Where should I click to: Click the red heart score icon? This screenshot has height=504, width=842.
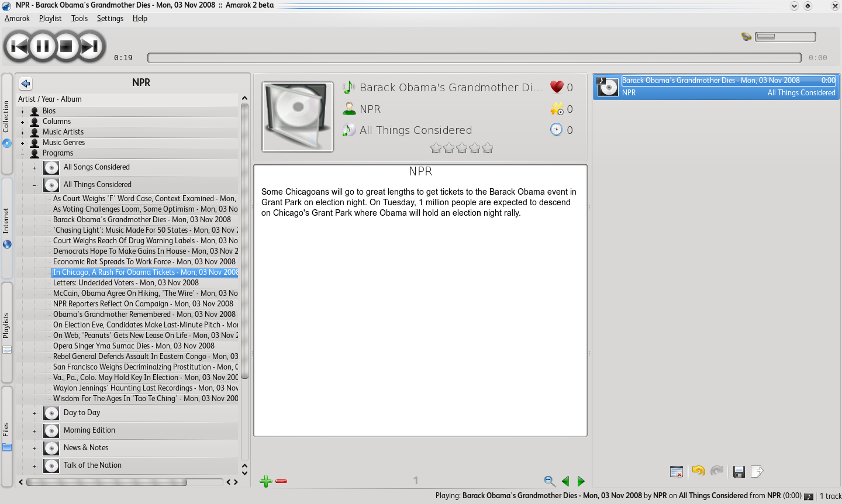pyautogui.click(x=557, y=87)
